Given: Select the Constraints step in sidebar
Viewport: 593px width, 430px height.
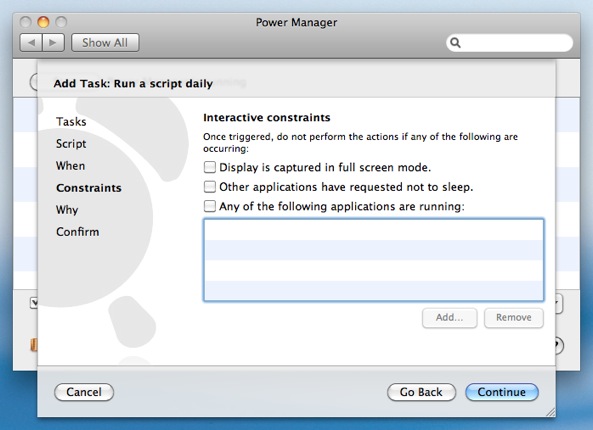Looking at the screenshot, I should (89, 188).
